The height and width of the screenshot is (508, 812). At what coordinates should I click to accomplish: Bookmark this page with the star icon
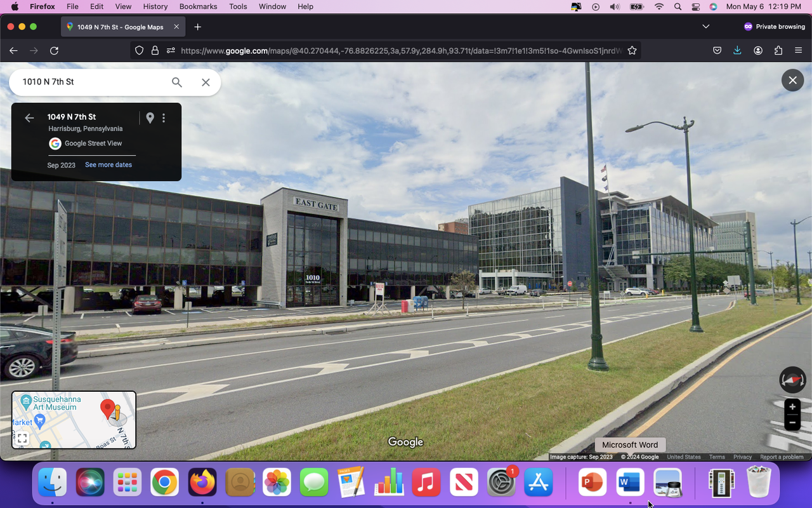coord(632,51)
